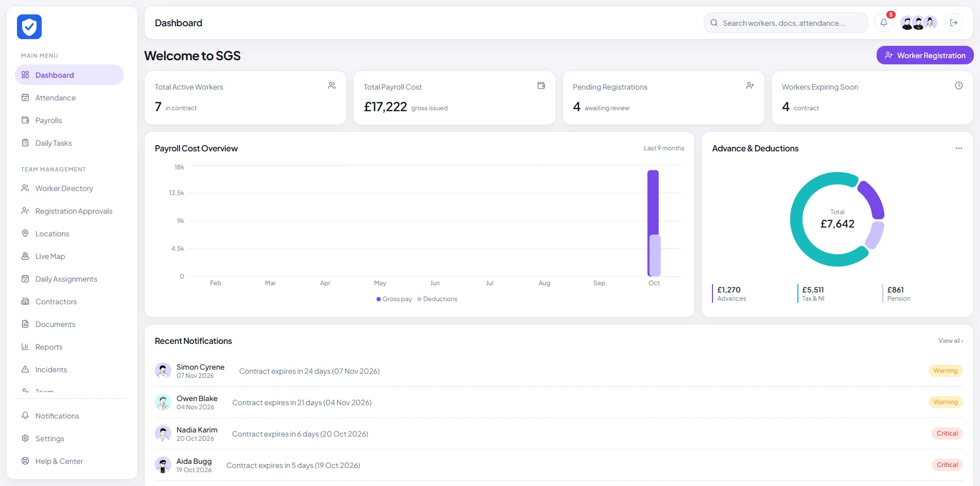The width and height of the screenshot is (980, 486).
Task: Click View all notifications link
Action: tap(951, 341)
